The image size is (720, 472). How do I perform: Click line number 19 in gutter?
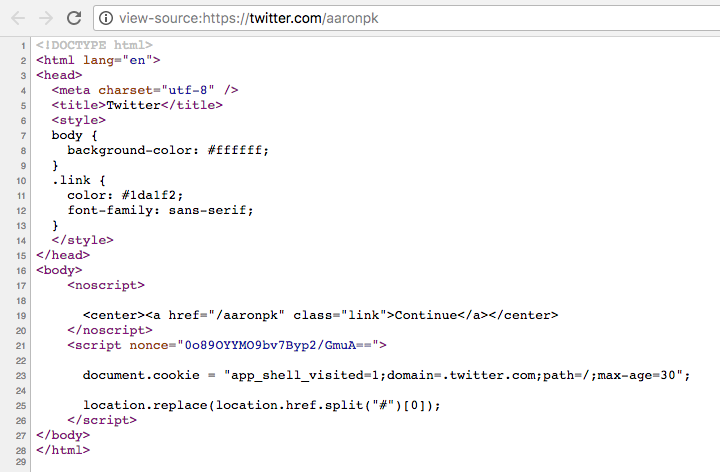point(21,316)
